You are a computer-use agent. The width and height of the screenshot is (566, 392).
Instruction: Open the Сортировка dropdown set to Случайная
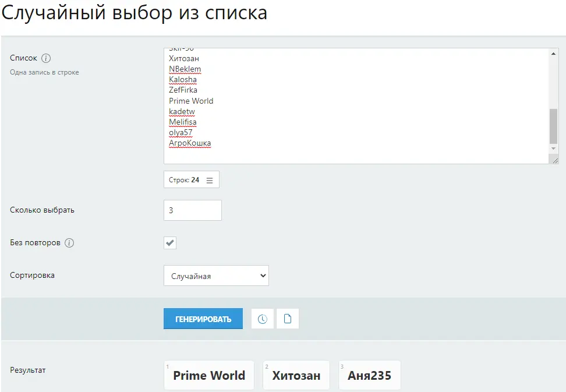point(216,276)
